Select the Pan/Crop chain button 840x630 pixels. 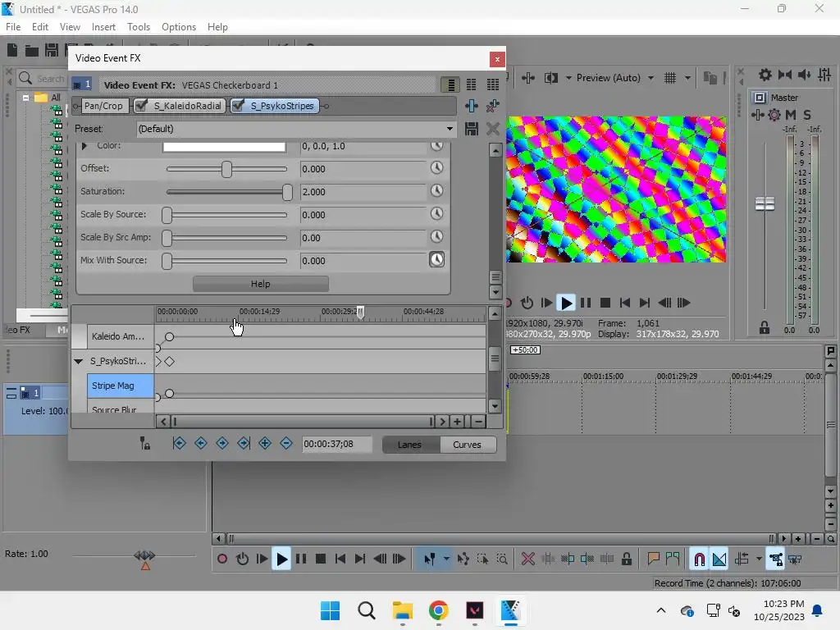point(103,106)
